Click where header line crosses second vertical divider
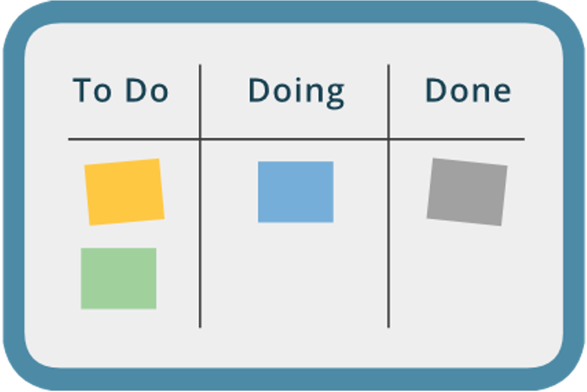The height and width of the screenshot is (392, 587). click(x=389, y=139)
